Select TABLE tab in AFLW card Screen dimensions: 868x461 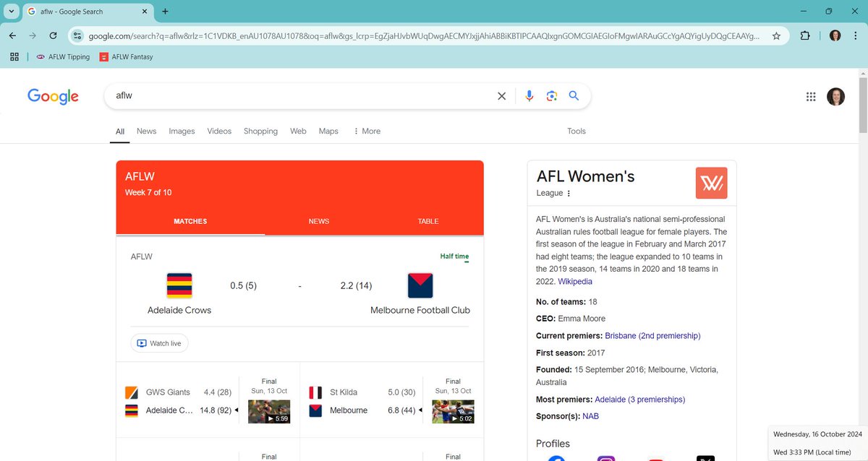point(428,221)
